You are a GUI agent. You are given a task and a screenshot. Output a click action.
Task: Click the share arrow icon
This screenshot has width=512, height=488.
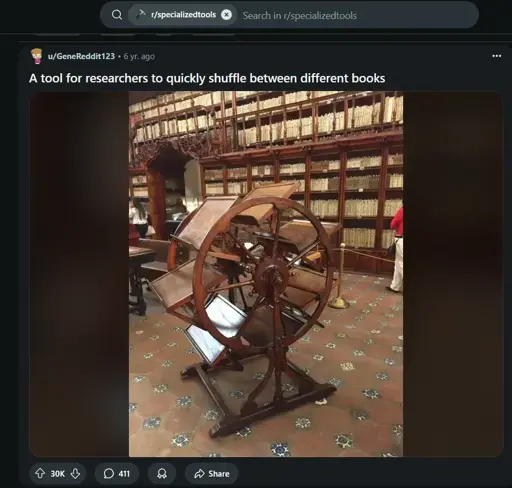pos(199,473)
